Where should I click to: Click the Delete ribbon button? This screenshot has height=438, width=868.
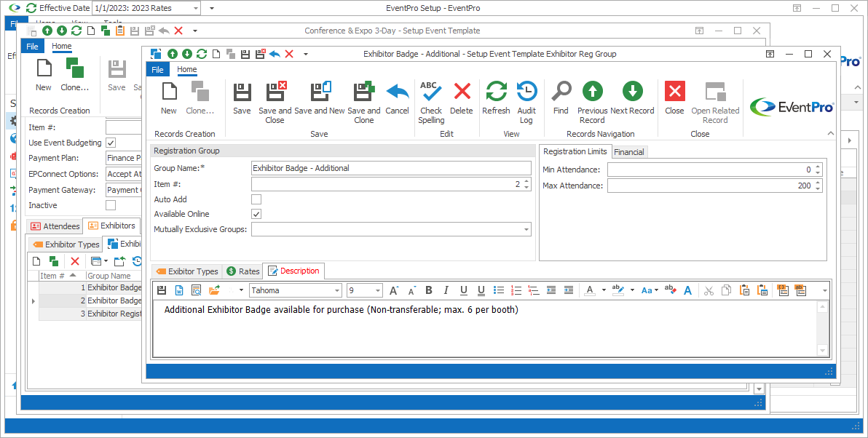coord(461,98)
